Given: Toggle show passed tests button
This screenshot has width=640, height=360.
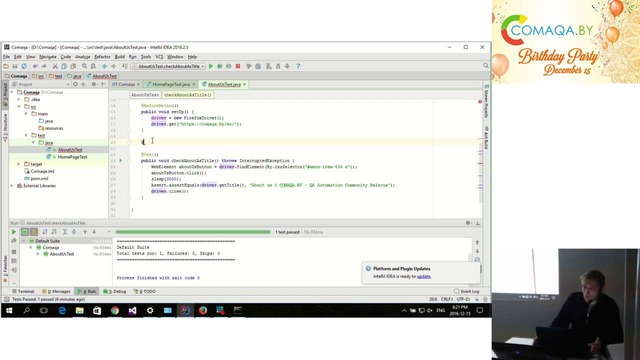Looking at the screenshot, I should 24,232.
